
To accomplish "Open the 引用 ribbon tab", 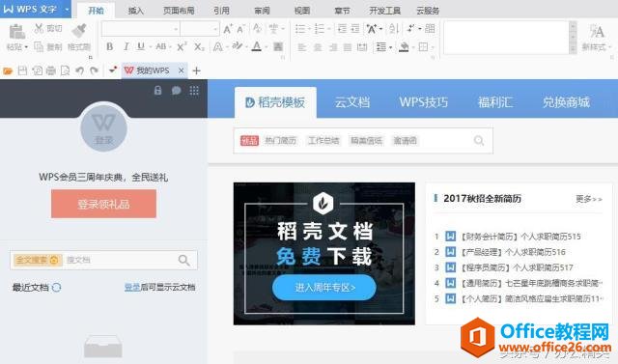I will point(221,11).
